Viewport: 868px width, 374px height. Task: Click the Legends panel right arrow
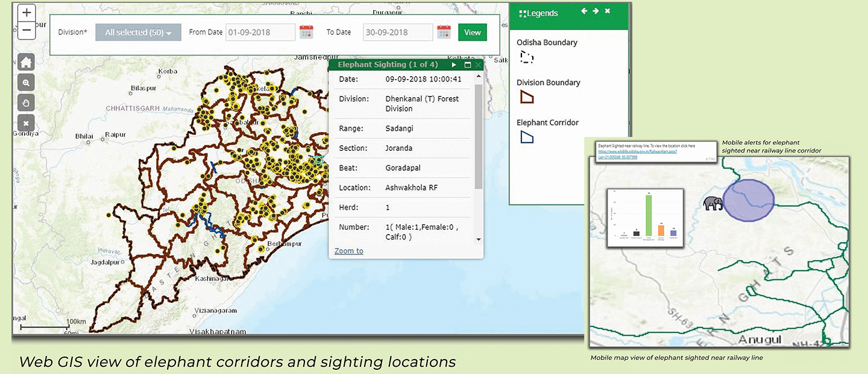click(596, 11)
